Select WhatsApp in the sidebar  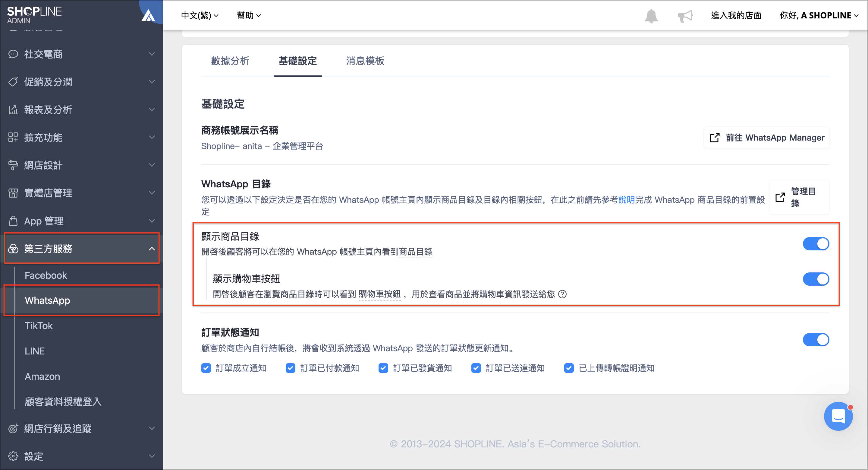(x=81, y=300)
